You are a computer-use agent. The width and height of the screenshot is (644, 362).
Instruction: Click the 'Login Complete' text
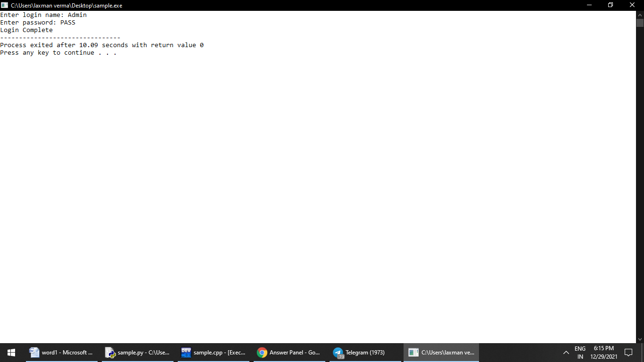pos(26,30)
